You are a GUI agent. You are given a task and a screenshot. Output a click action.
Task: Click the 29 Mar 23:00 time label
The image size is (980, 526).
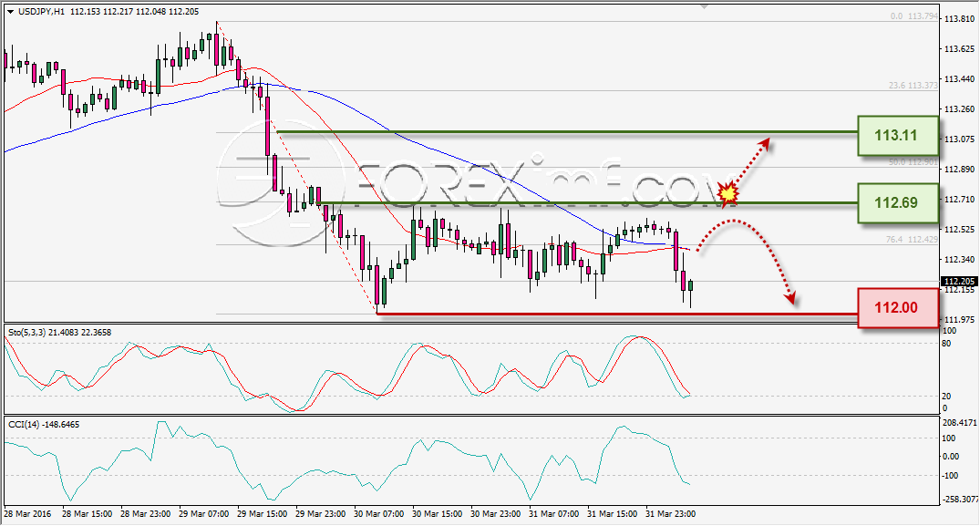[x=320, y=514]
